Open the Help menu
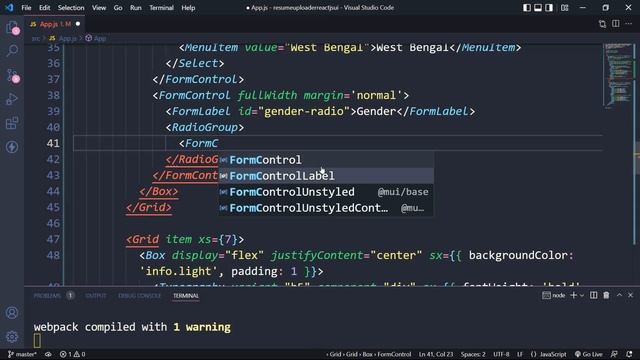Screen dimensions: 640x360 point(188,8)
